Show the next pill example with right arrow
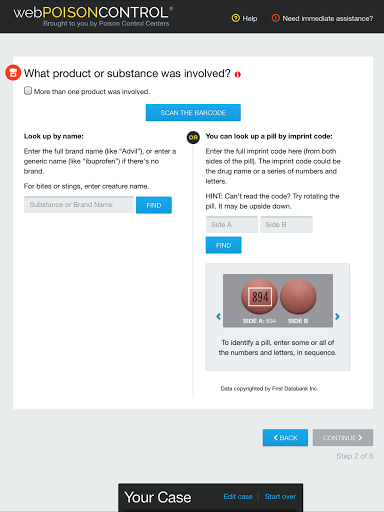The height and width of the screenshot is (512, 384). coord(337,316)
